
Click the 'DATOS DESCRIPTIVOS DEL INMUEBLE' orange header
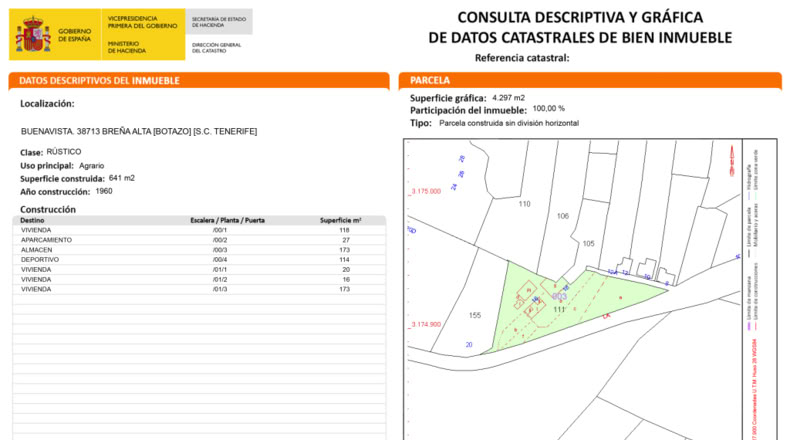[x=199, y=81]
